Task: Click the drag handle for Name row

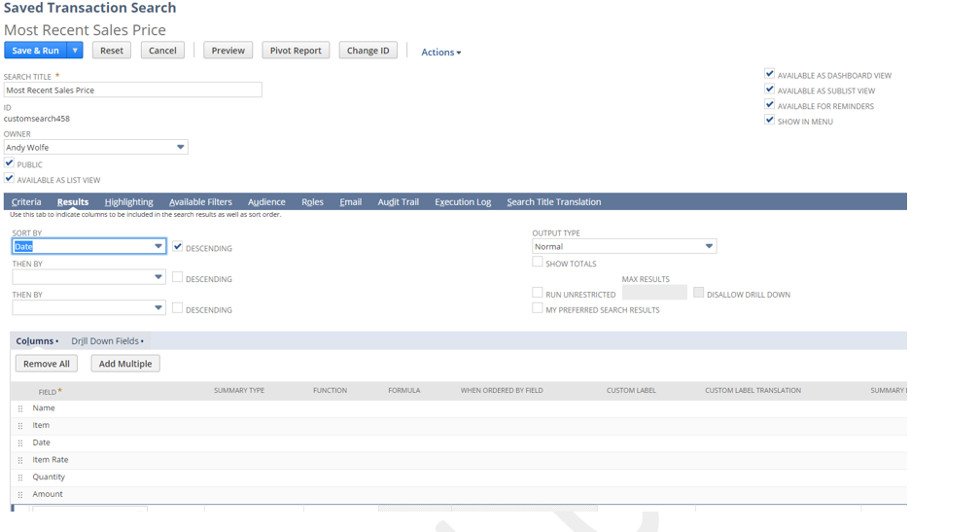Action: click(x=19, y=408)
